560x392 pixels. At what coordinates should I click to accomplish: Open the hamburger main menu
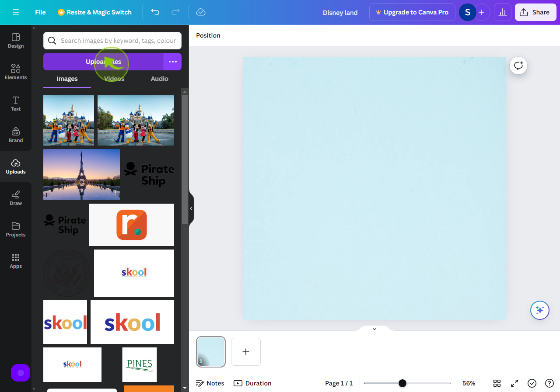[x=16, y=12]
